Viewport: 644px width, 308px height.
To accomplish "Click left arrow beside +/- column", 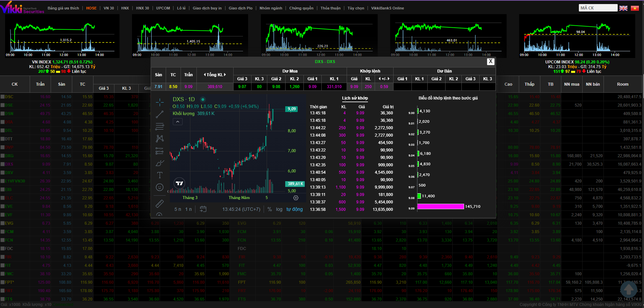I will click(x=380, y=79).
